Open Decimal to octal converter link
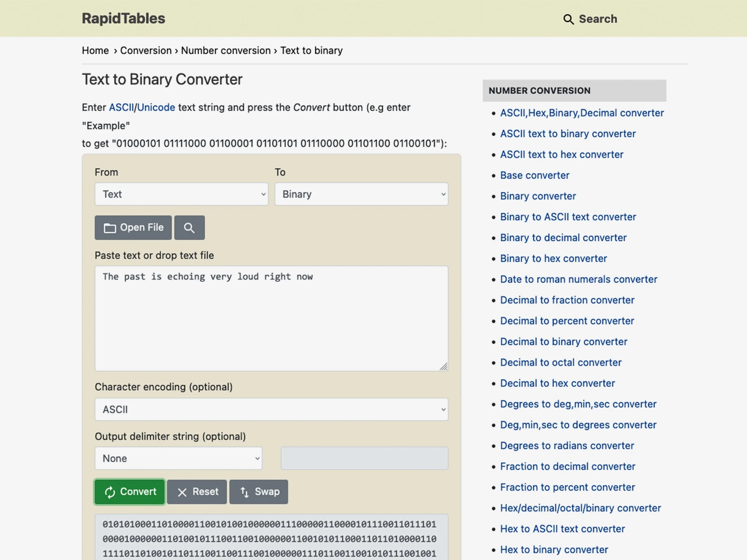 [x=561, y=363]
